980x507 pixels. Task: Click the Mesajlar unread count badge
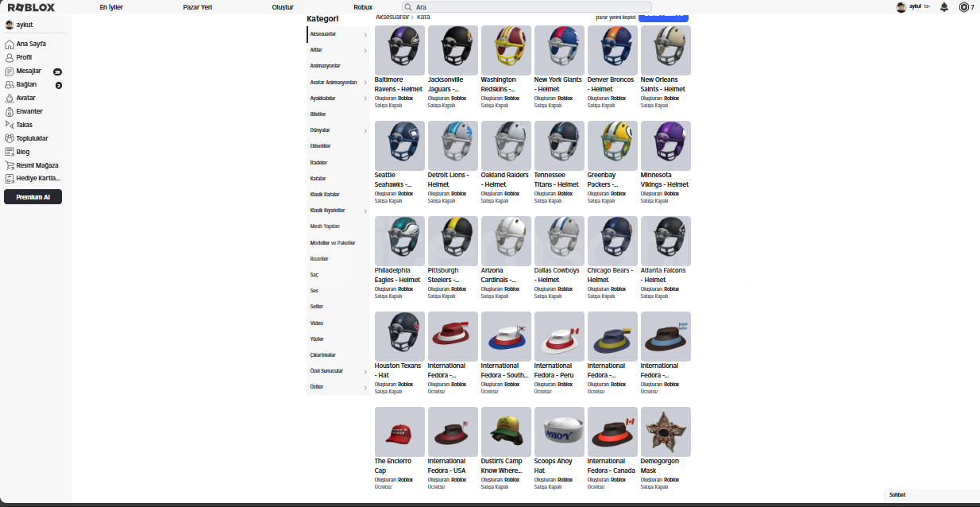pos(57,72)
